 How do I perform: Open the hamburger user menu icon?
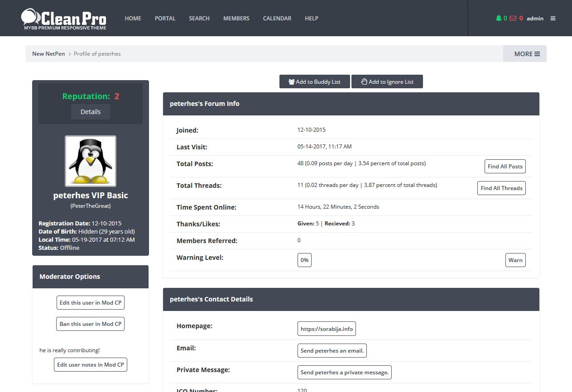(x=553, y=19)
